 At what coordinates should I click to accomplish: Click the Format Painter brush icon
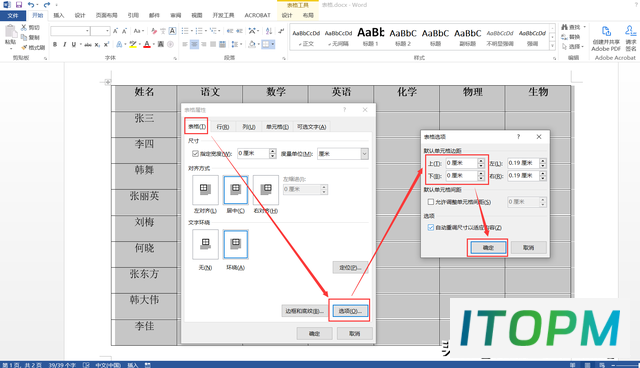pos(24,47)
